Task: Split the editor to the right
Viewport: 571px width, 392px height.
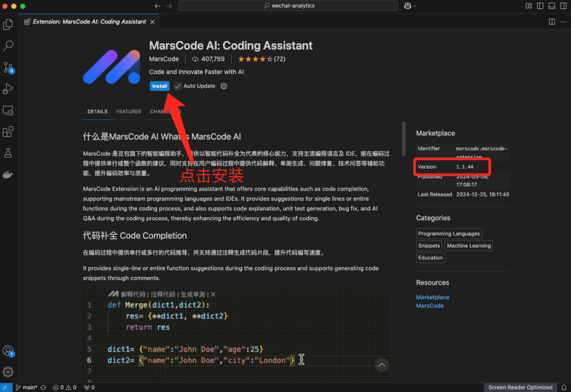Action: pyautogui.click(x=552, y=22)
